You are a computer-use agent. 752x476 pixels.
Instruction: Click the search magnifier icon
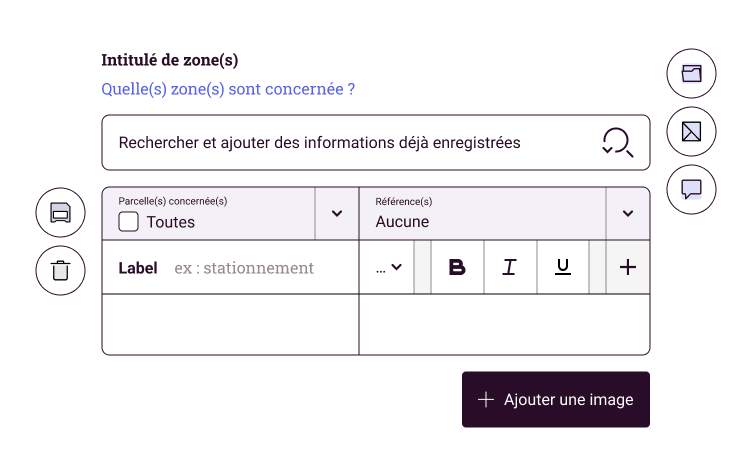click(618, 142)
